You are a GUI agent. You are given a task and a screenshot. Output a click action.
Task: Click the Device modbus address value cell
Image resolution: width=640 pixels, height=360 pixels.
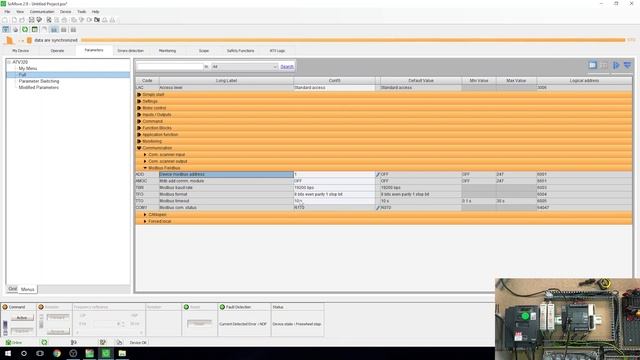tap(334, 174)
